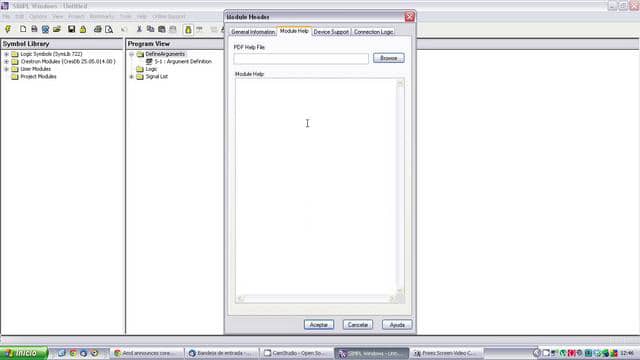Click the Module Help horizontal scrollbar left arrow
The image size is (640, 360).
click(x=240, y=299)
